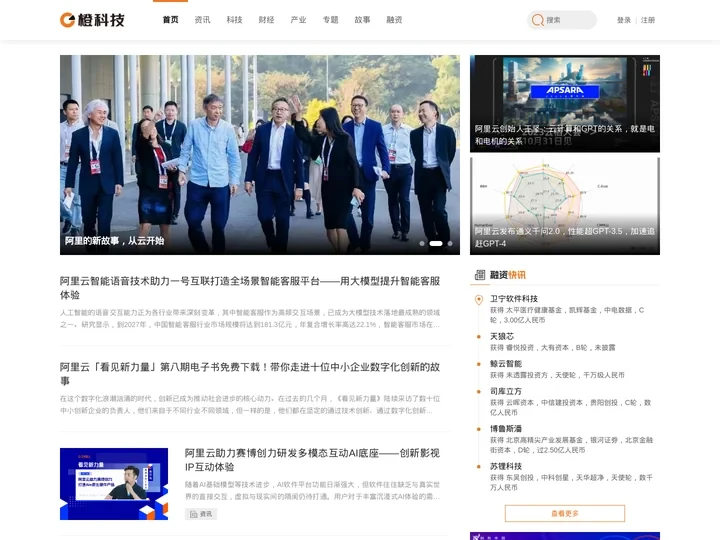Image resolution: width=720 pixels, height=540 pixels.
Task: Click the search magnifier icon
Action: [537, 20]
